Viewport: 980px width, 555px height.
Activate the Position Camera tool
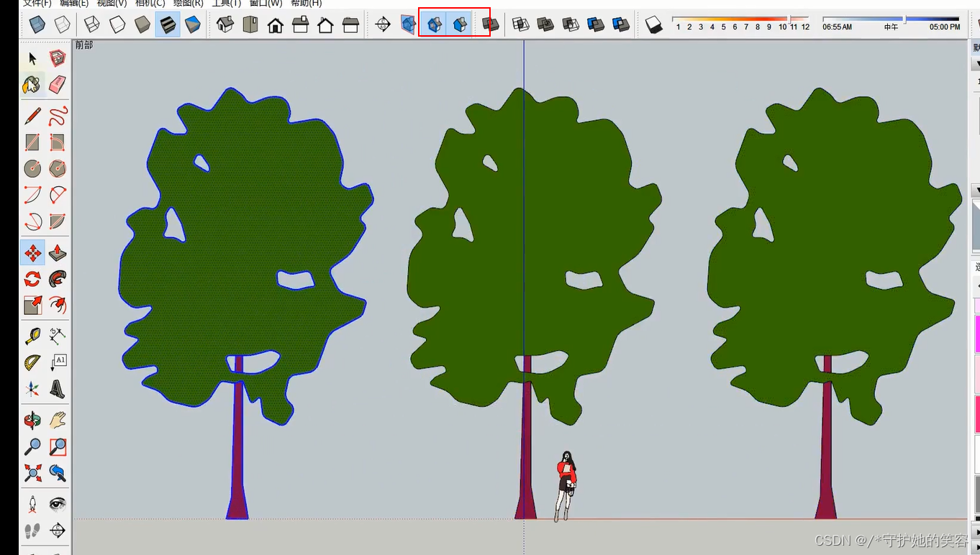tap(32, 504)
